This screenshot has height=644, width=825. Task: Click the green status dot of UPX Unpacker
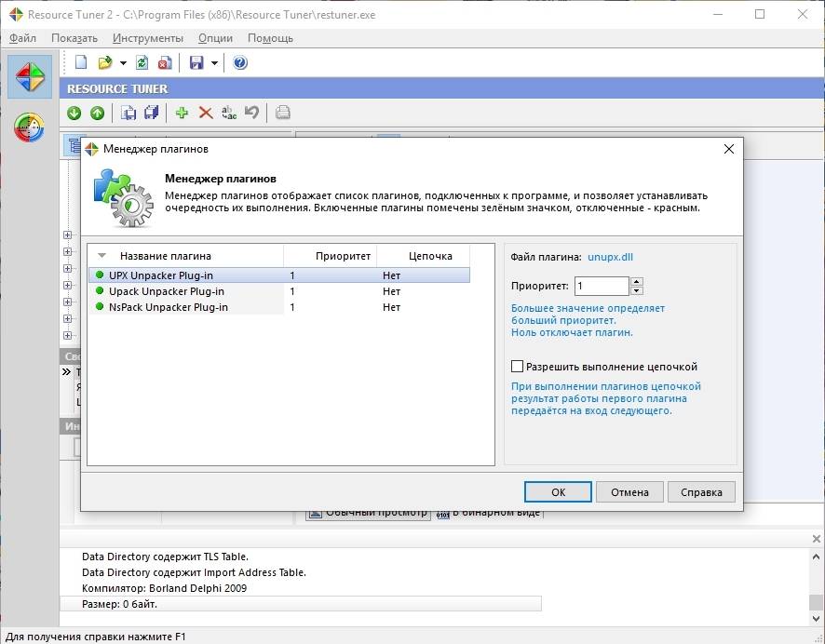pyautogui.click(x=100, y=275)
